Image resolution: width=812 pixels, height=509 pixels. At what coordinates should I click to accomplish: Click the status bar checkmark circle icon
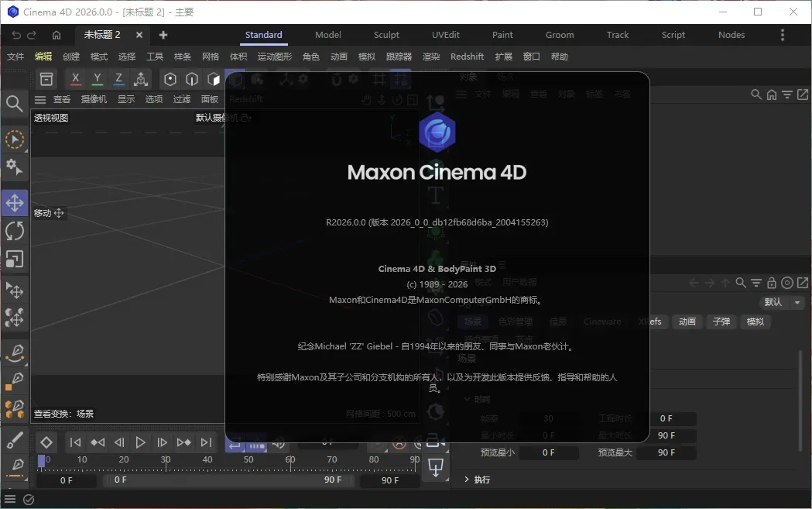pyautogui.click(x=29, y=500)
